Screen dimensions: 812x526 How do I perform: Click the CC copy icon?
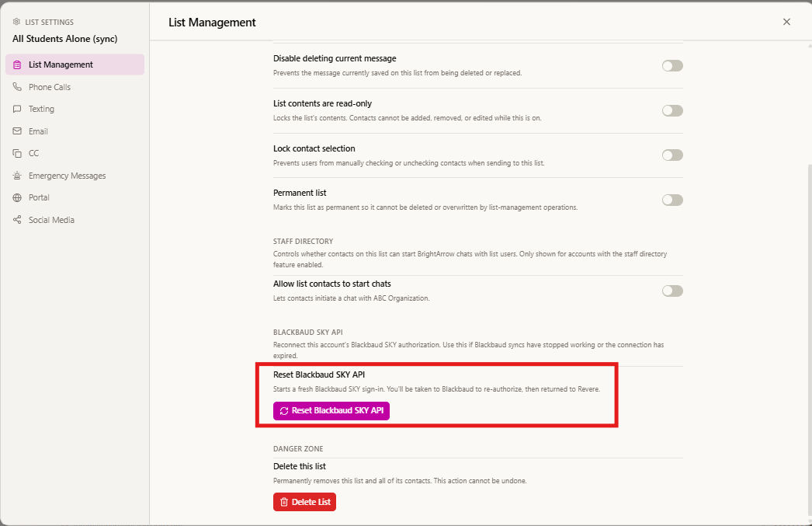(17, 153)
